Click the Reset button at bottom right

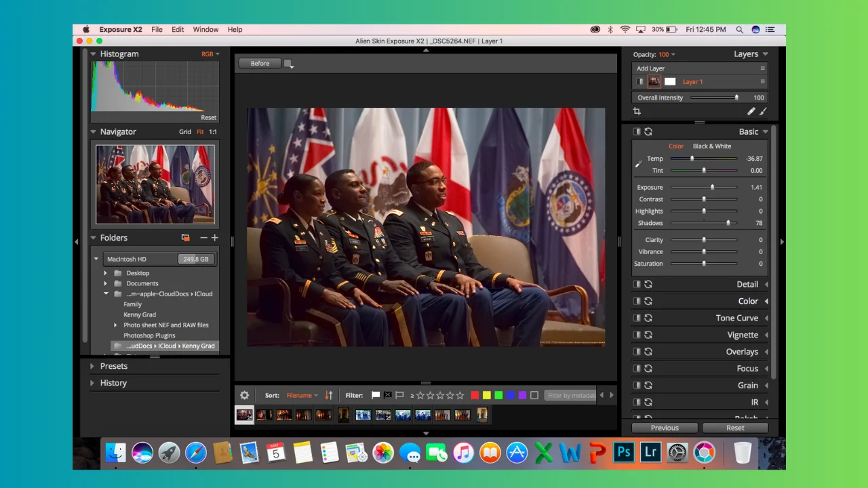(x=735, y=428)
